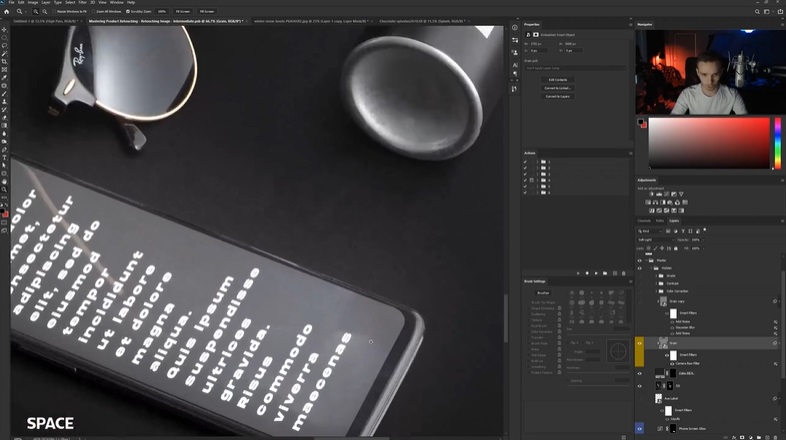Screen dimensions: 786x440
Task: Select the Zoom tool in the toolbar
Action: click(4, 189)
